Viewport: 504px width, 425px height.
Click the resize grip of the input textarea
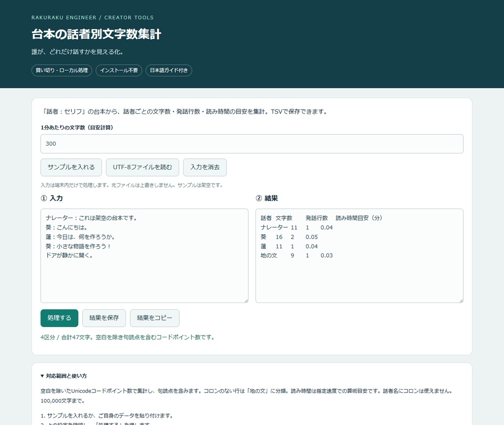coord(246,301)
